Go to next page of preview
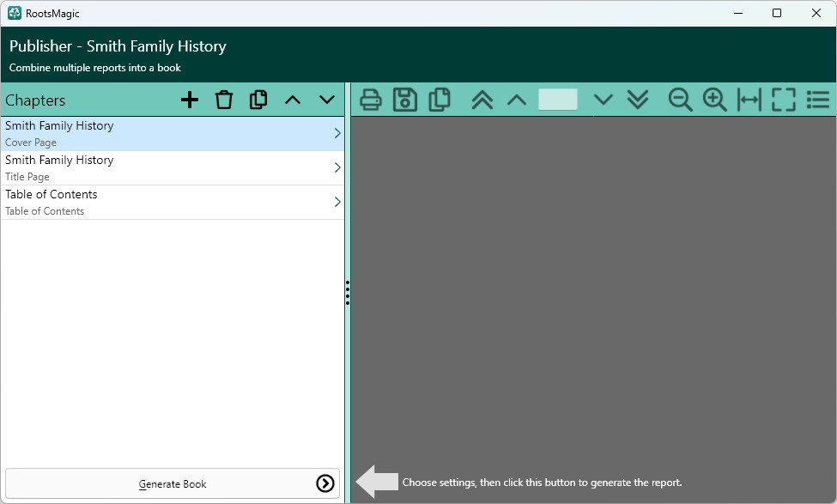 (603, 100)
